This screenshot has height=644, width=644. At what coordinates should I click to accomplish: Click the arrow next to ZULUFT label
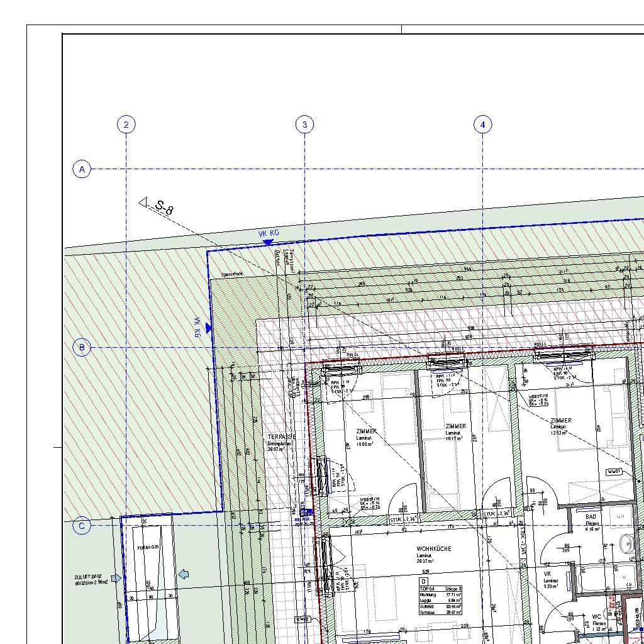click(x=115, y=578)
